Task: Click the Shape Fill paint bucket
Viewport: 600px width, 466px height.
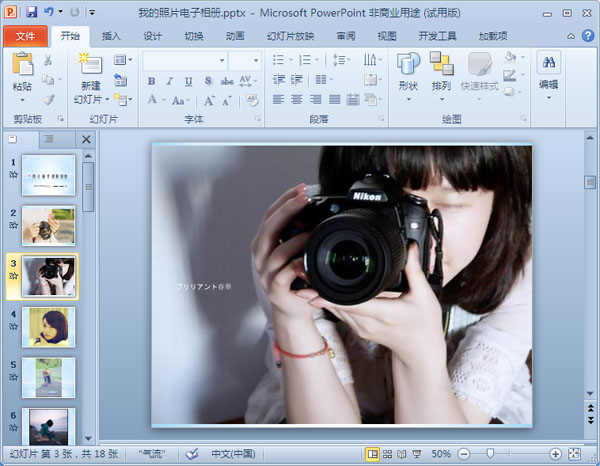Action: (510, 57)
